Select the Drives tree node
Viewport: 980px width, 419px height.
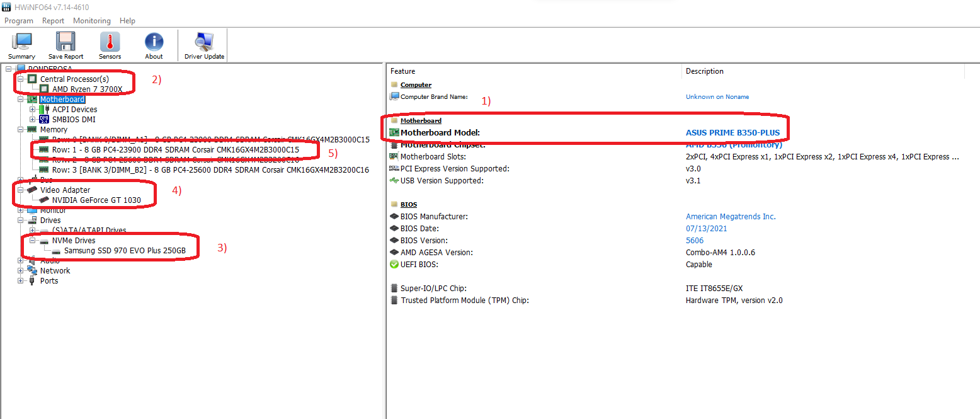click(x=50, y=220)
